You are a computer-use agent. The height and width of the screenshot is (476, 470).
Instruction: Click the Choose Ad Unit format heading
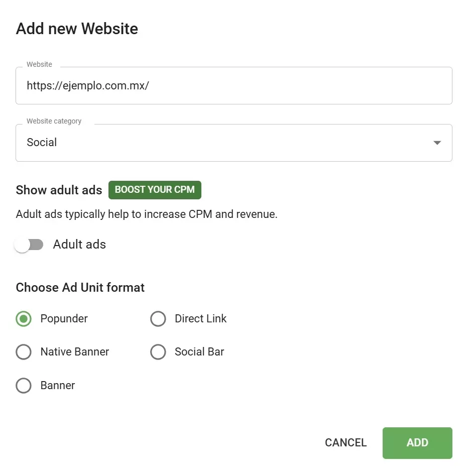[80, 287]
